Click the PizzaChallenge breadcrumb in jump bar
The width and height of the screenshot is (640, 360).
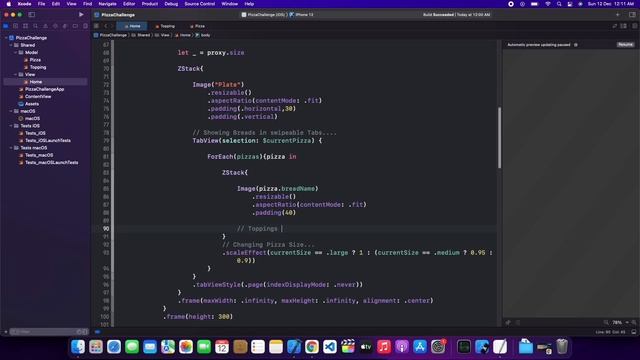(x=110, y=35)
